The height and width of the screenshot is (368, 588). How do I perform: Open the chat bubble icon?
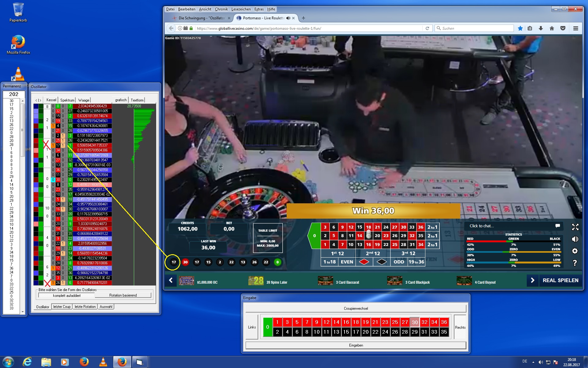(x=558, y=226)
